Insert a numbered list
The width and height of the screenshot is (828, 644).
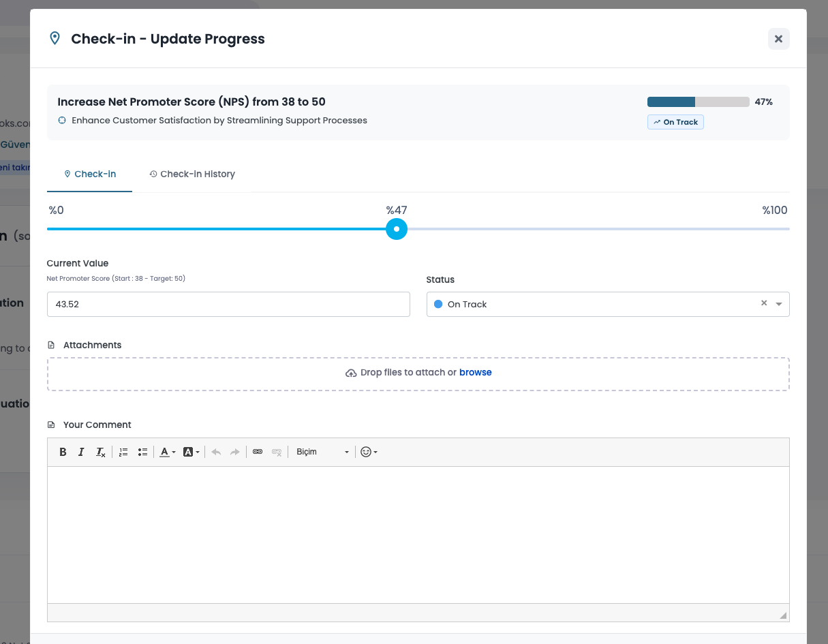(x=123, y=452)
